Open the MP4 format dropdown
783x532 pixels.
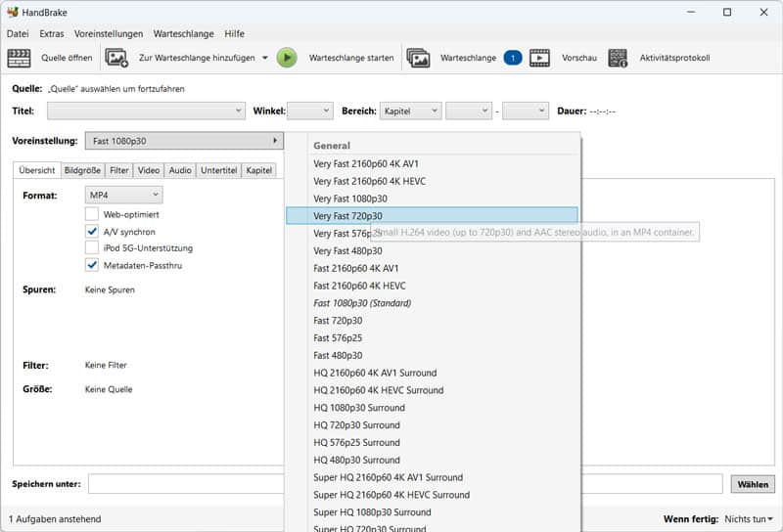[123, 196]
